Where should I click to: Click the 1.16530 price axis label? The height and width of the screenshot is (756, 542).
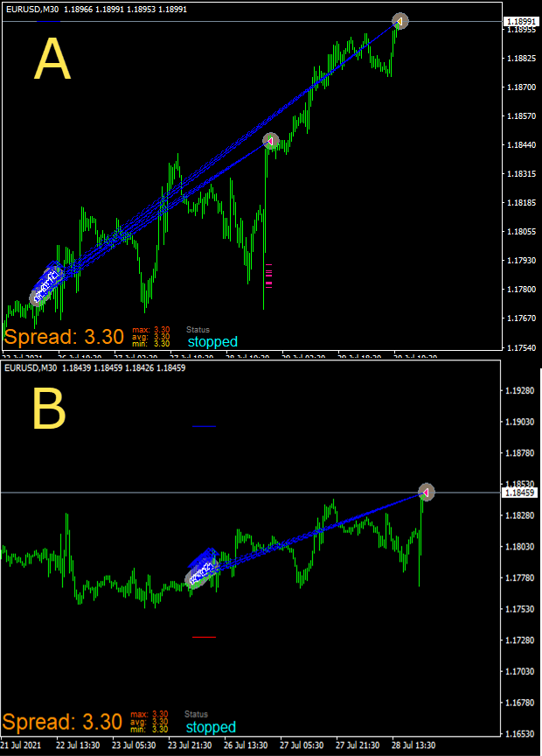point(520,734)
